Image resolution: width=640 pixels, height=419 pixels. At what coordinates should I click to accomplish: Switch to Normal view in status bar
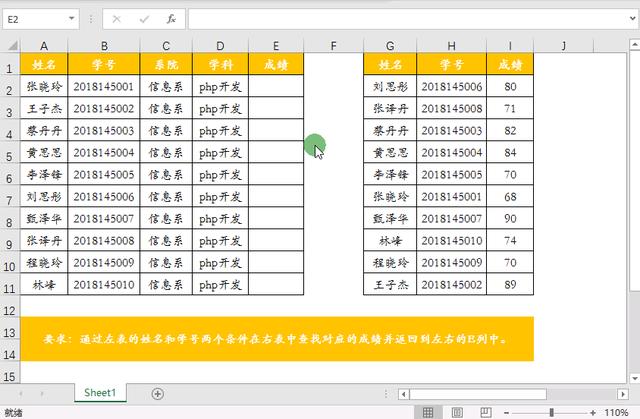click(x=428, y=412)
